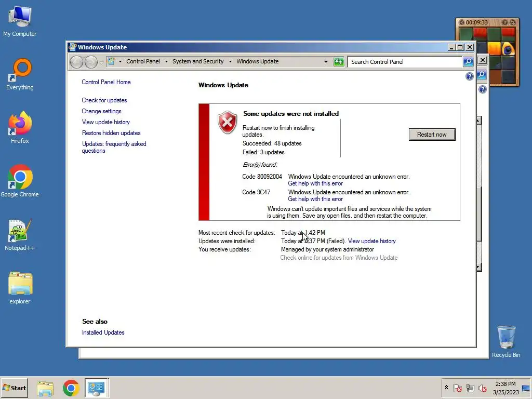Viewport: 532px width, 399px height.
Task: Select the Control Panel taskbar button
Action: pos(96,388)
